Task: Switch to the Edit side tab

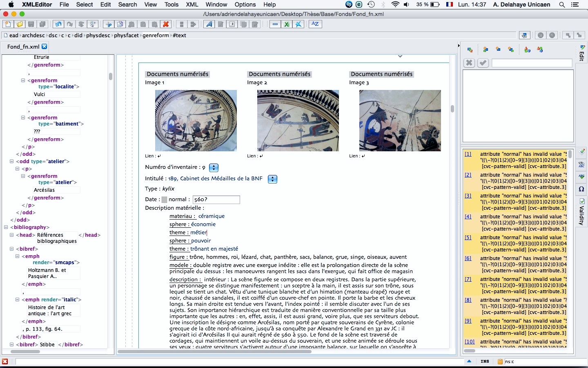Action: click(x=582, y=53)
